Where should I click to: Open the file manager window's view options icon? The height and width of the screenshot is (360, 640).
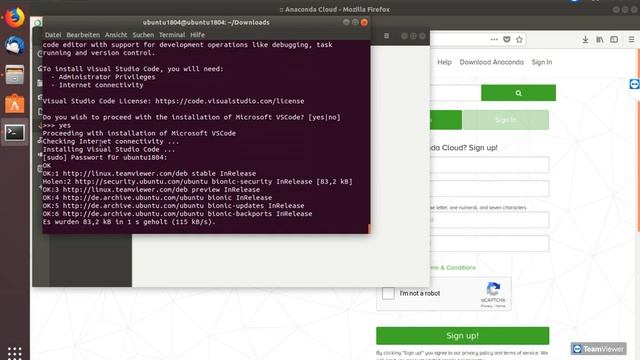[386, 36]
